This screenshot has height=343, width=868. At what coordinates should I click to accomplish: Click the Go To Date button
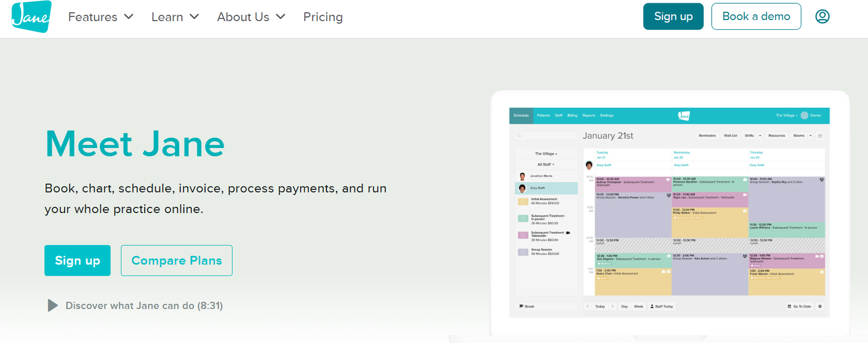point(800,306)
